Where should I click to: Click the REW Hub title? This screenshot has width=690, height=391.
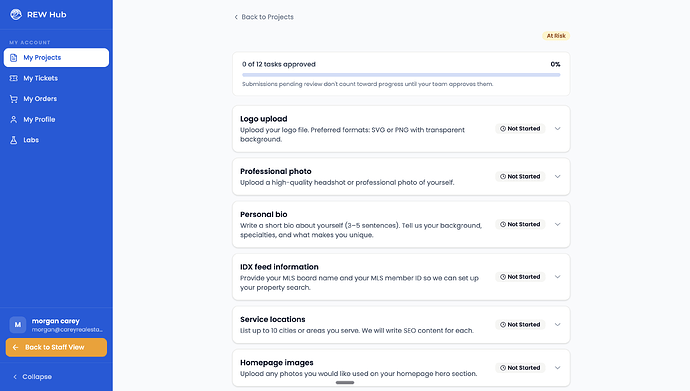pos(47,15)
